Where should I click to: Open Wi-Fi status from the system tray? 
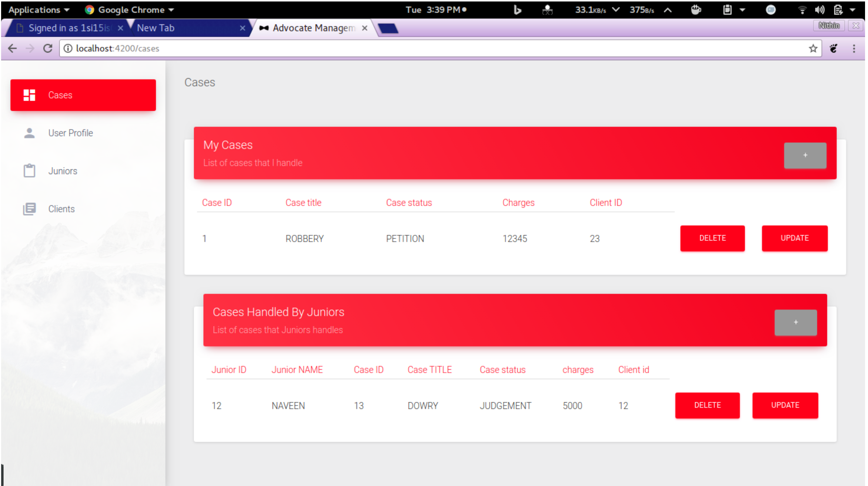(x=802, y=10)
